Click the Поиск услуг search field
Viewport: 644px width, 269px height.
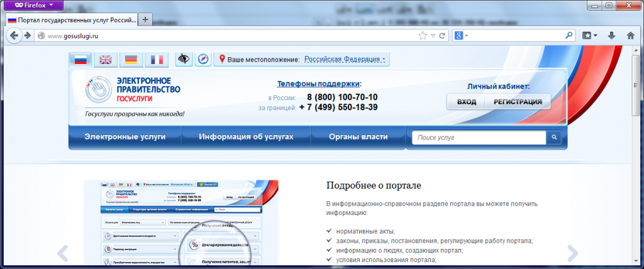[479, 137]
